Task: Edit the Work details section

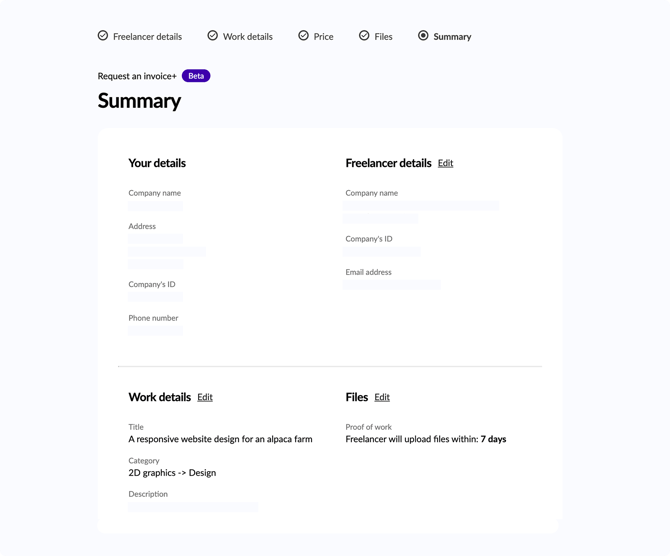Action: click(x=205, y=397)
